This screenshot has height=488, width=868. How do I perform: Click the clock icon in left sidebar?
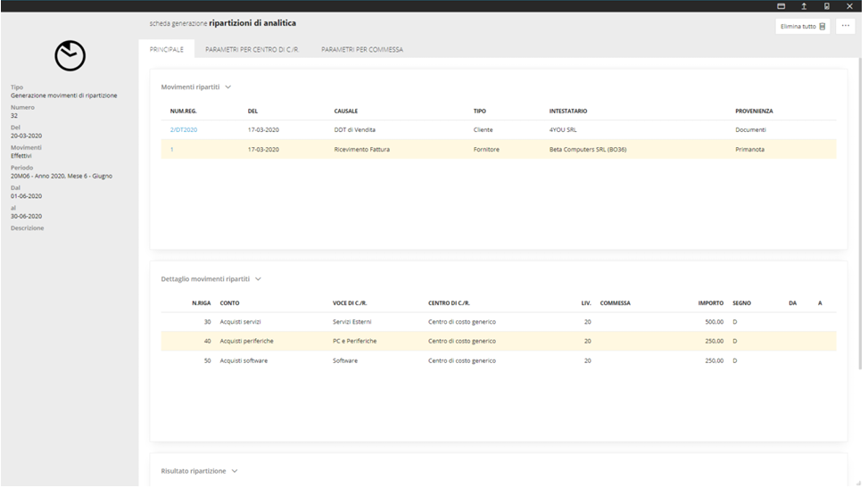pyautogui.click(x=70, y=56)
